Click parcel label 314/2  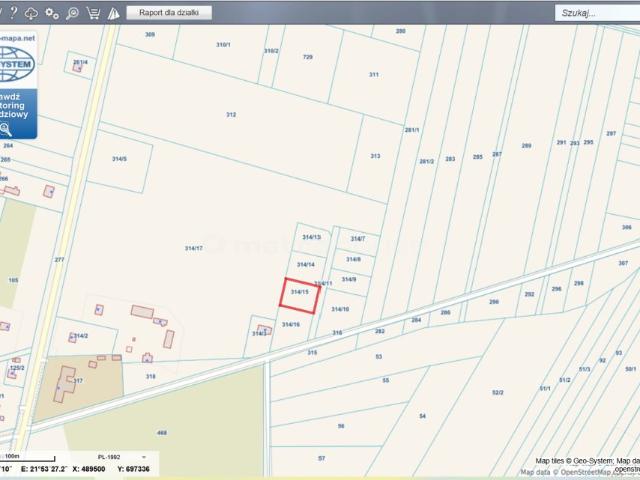coord(80,336)
